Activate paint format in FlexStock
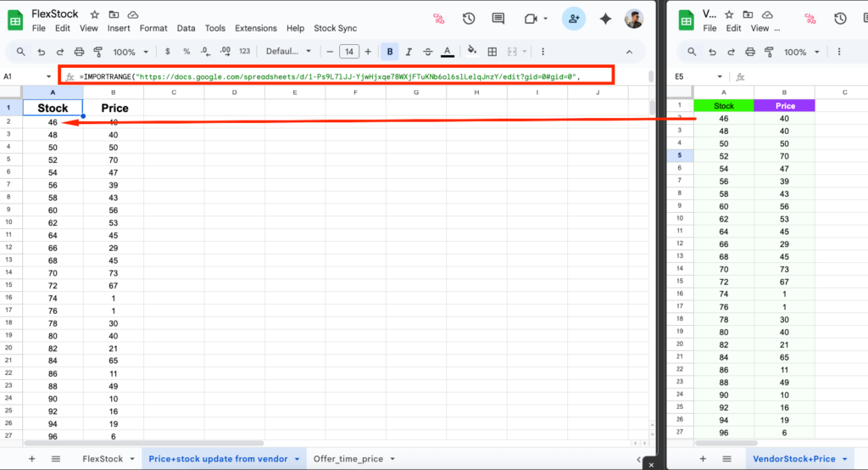Image resolution: width=868 pixels, height=470 pixels. (98, 52)
